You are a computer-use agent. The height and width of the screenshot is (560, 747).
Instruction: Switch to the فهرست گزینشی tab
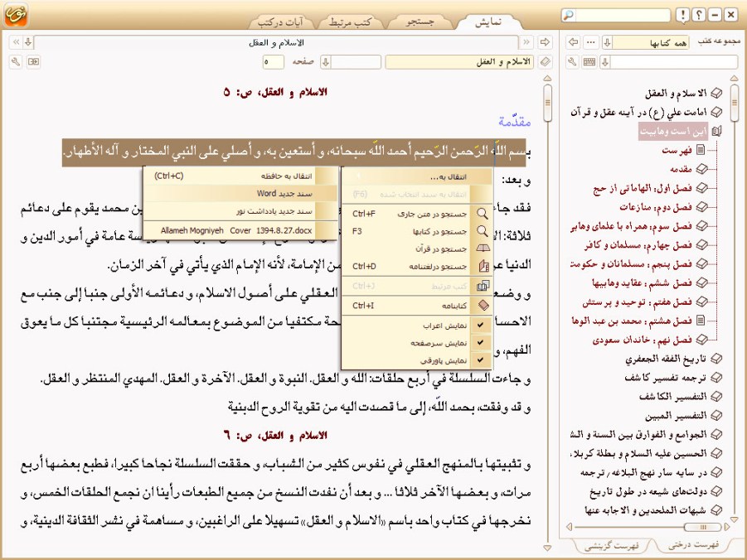click(612, 545)
